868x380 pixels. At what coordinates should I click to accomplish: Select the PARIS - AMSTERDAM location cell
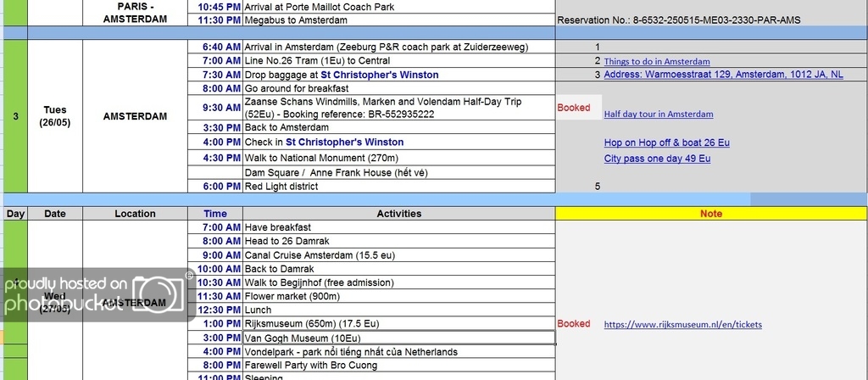136,13
